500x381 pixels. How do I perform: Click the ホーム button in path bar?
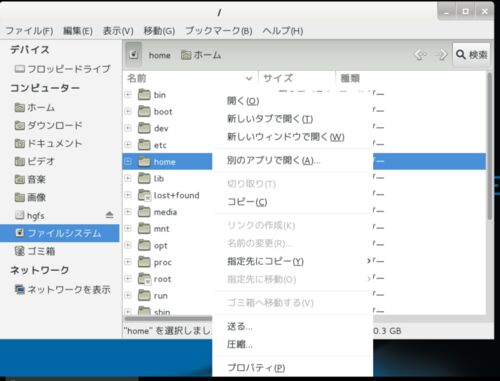201,55
